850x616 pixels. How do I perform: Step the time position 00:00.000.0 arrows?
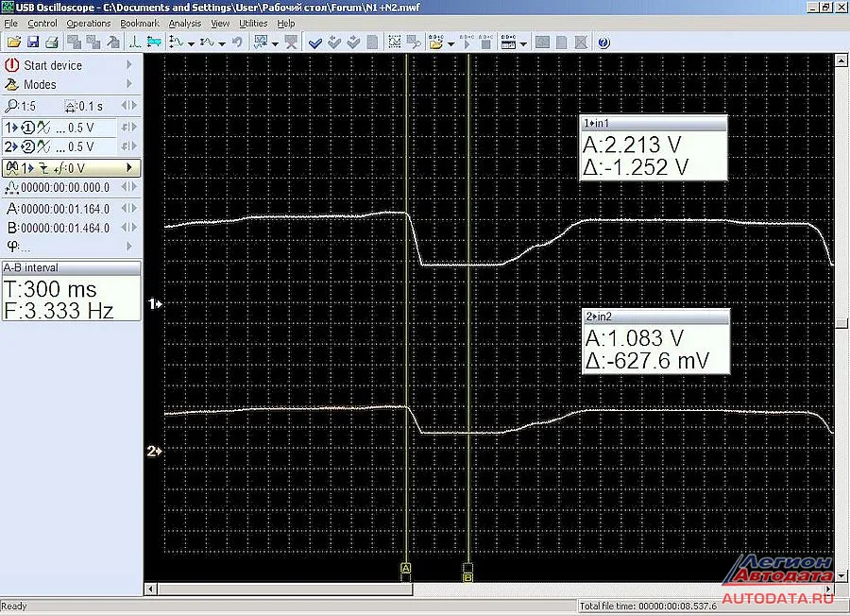click(129, 187)
